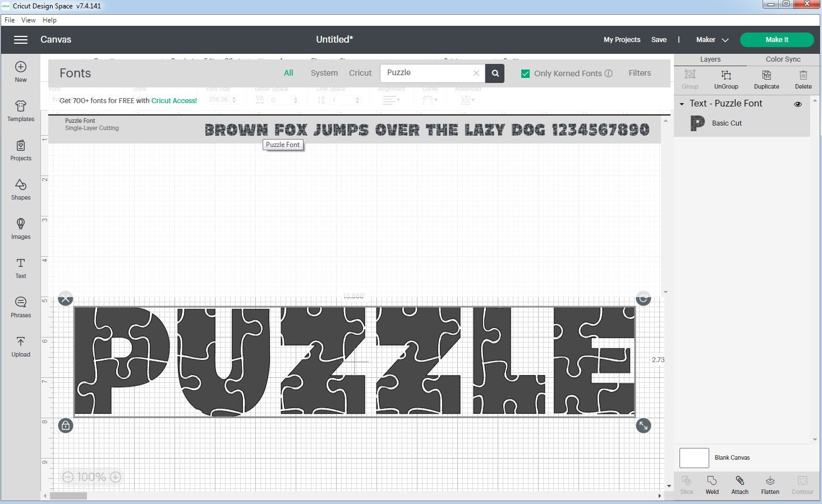Image resolution: width=822 pixels, height=504 pixels.
Task: Open the hamburger menu next to Canvas
Action: click(20, 39)
